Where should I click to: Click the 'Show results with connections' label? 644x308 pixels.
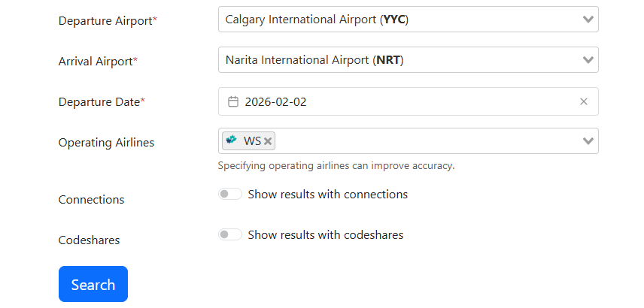328,194
